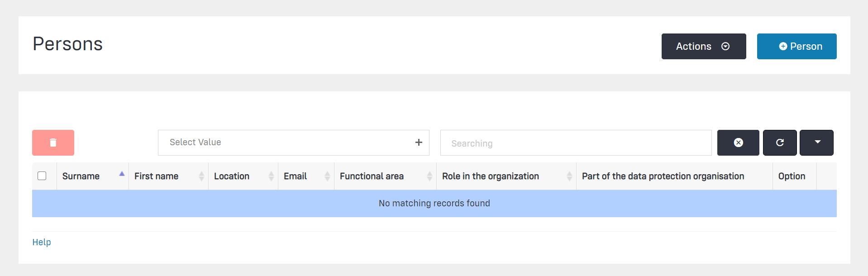Open the Select Value combo box

pyautogui.click(x=285, y=143)
